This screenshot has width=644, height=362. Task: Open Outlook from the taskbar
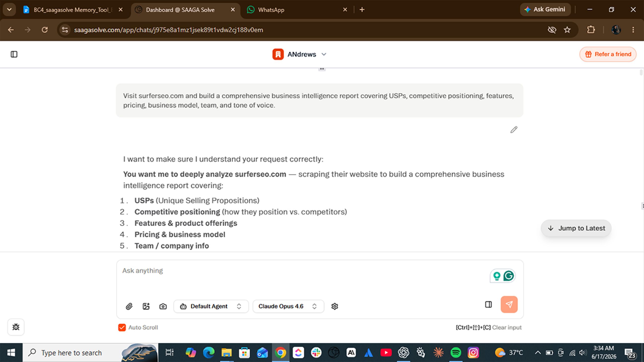click(x=262, y=353)
